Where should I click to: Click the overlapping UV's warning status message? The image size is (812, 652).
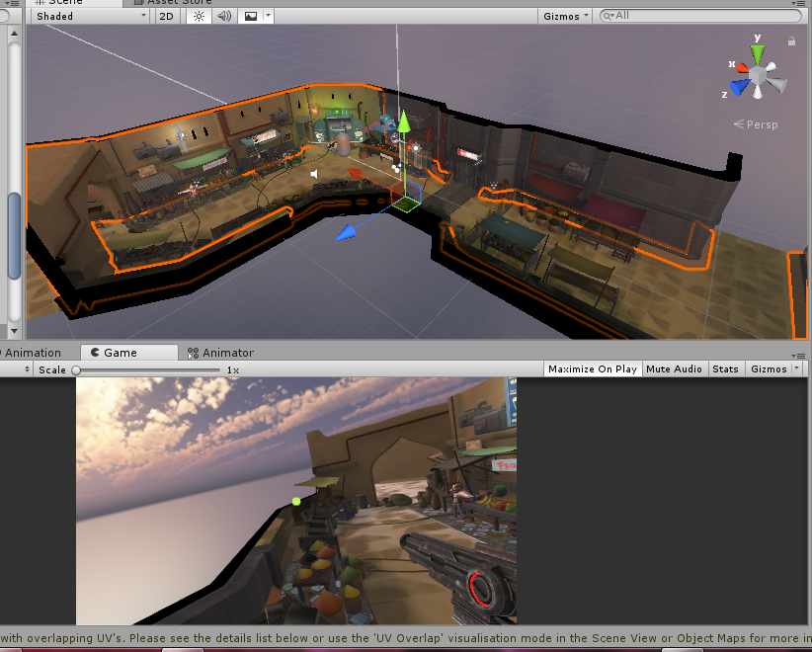[x=406, y=638]
